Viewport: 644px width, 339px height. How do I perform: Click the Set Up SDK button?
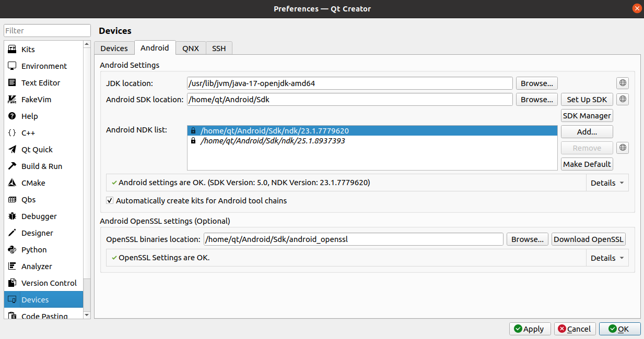(587, 100)
